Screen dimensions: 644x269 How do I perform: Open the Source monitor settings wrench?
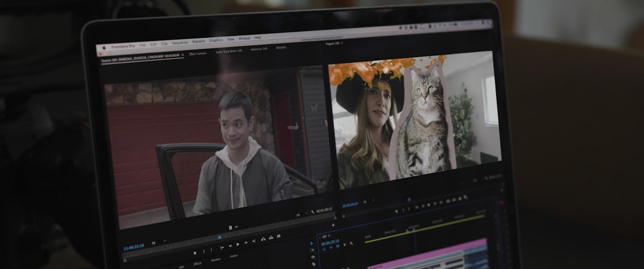[x=313, y=212]
